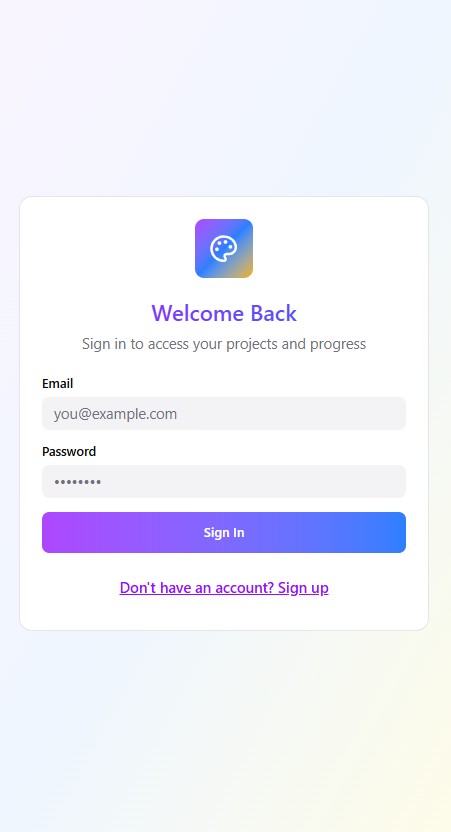Focus the Email input field
Viewport: 451px width, 832px height.
click(x=224, y=413)
